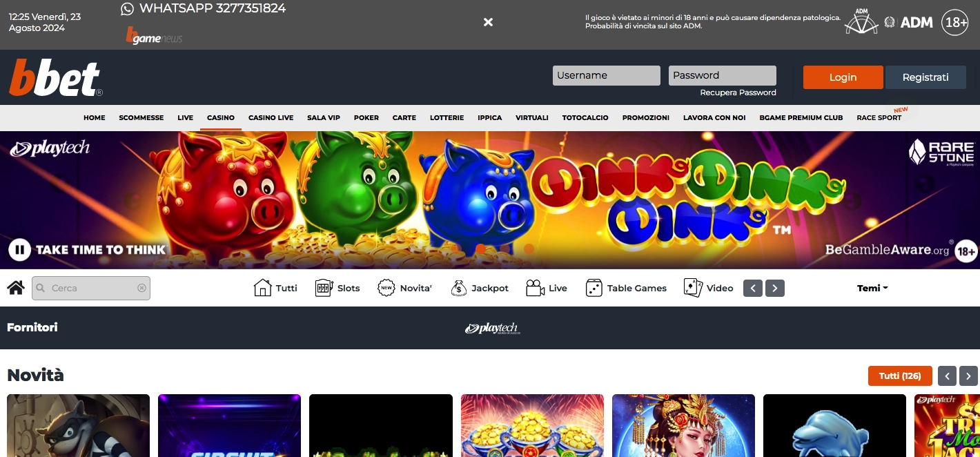Click the category list previous arrow

(753, 288)
